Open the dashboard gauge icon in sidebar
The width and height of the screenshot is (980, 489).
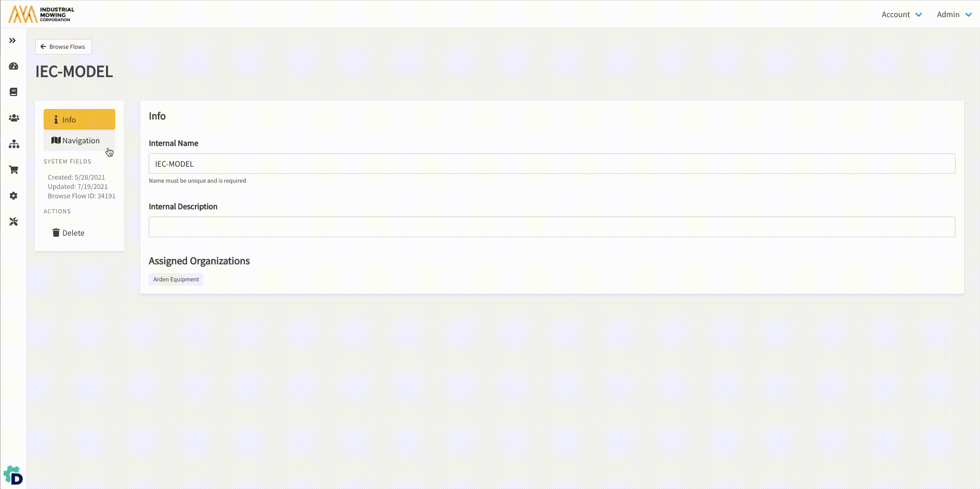14,66
